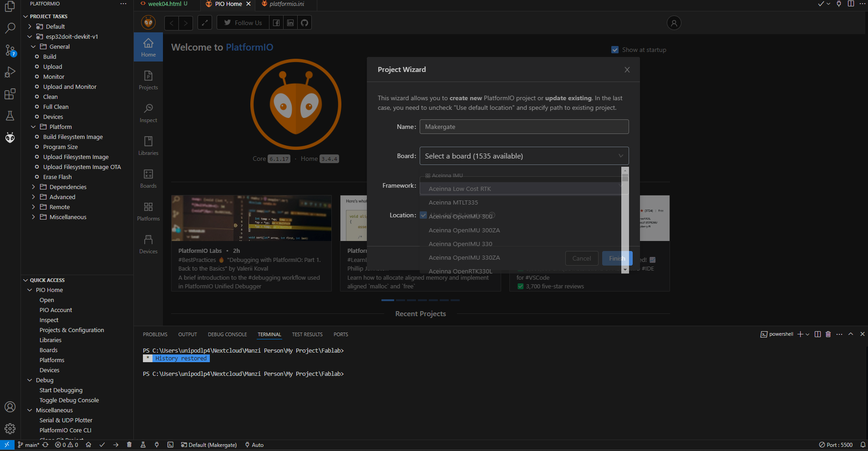Click the PlatformIO Upload arrow in status bar

(x=116, y=445)
